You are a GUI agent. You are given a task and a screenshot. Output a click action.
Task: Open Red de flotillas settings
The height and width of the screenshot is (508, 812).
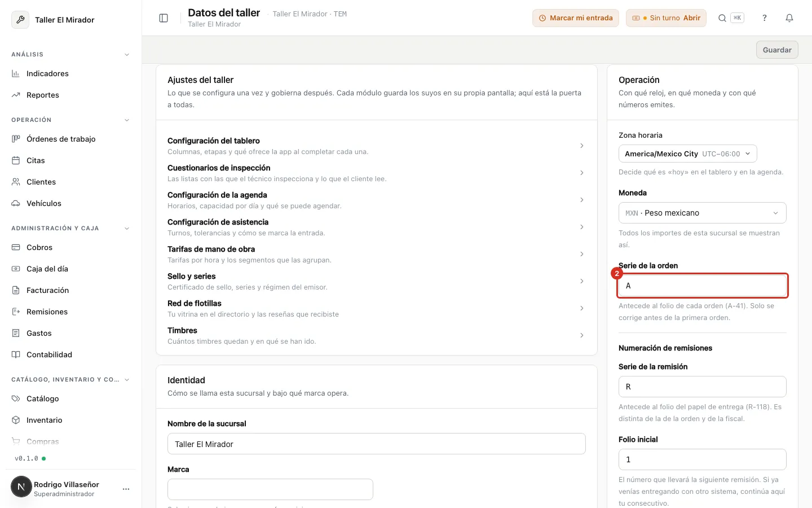click(376, 308)
